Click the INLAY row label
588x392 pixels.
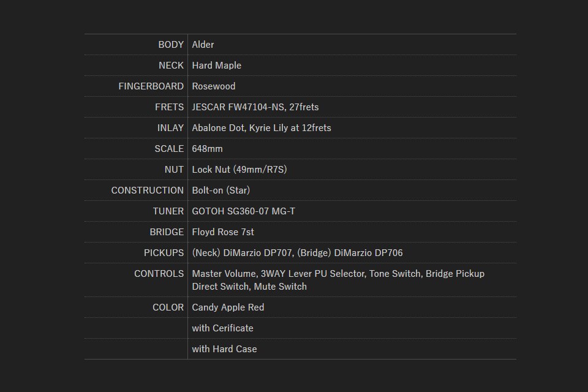click(x=170, y=128)
